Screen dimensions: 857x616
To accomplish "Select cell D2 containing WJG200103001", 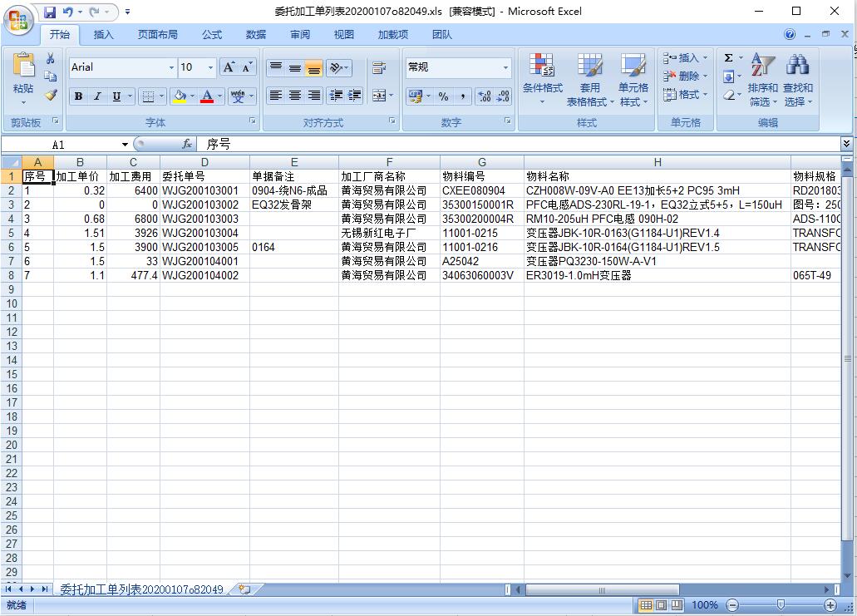I will (204, 190).
